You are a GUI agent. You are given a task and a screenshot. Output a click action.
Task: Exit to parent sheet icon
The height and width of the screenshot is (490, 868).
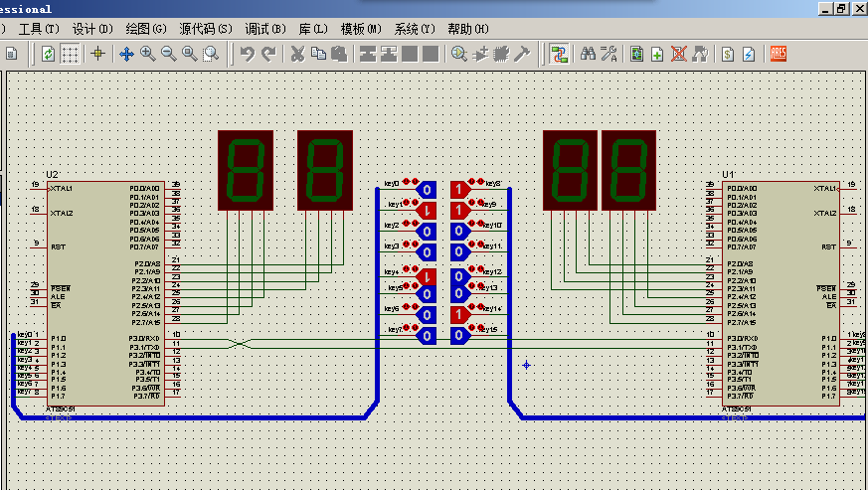(700, 54)
